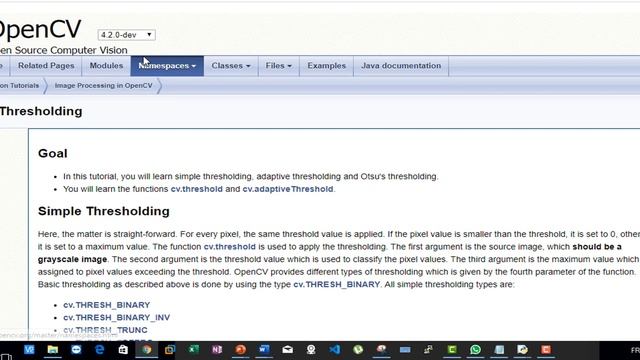Open Visual Studio Code from the taskbar

click(x=334, y=350)
